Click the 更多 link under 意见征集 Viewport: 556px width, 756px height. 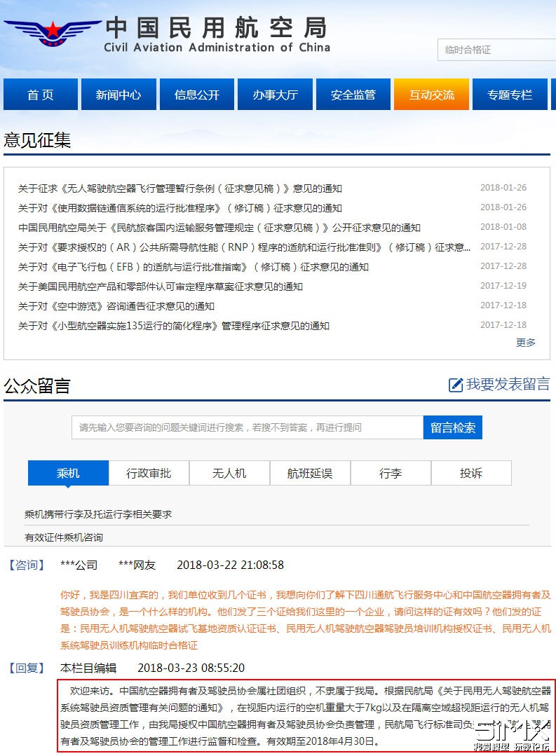coord(526,343)
